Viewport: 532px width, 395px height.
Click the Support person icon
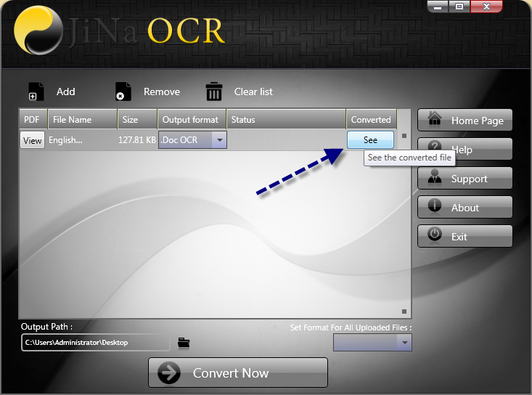[435, 176]
